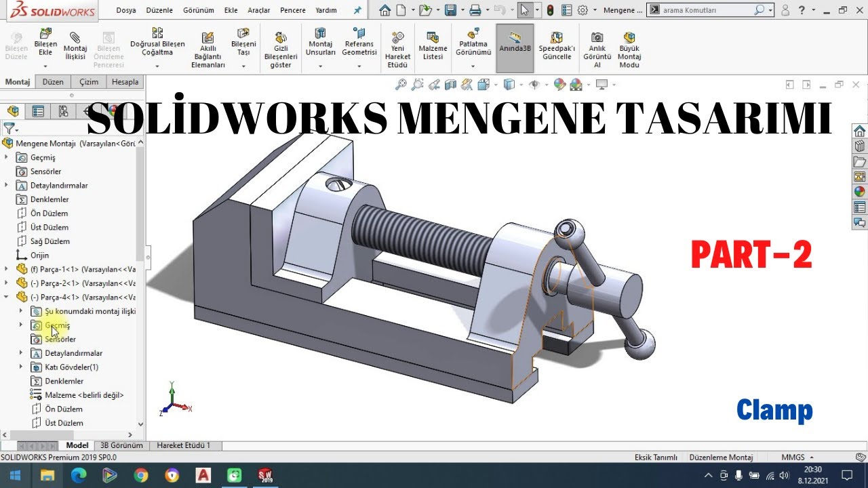Open the Düzenle menu
The width and height of the screenshot is (868, 488).
pos(159,10)
